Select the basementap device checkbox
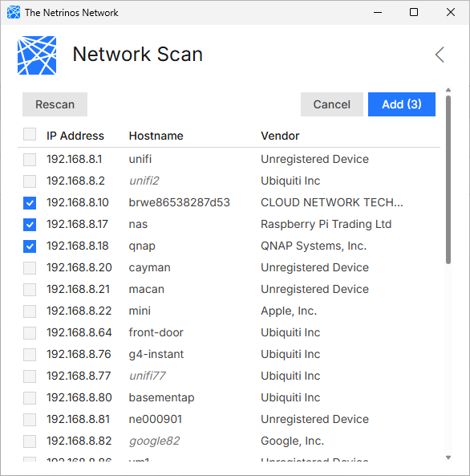470x476 pixels. [x=30, y=398]
